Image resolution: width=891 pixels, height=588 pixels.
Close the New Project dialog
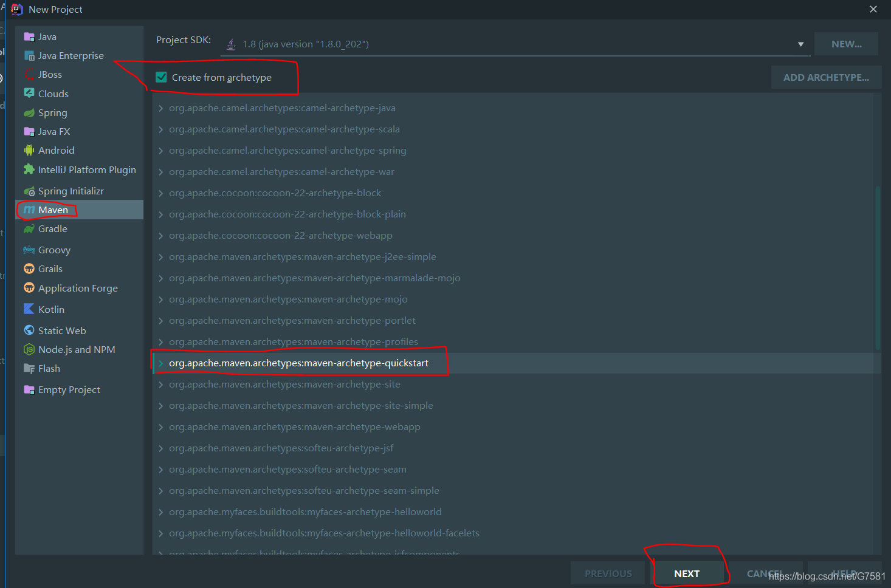873,9
